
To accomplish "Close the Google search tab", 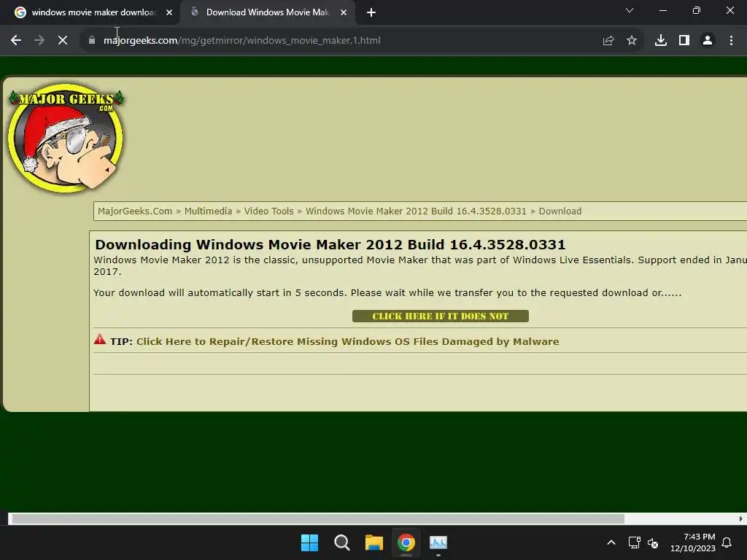I will pyautogui.click(x=169, y=13).
